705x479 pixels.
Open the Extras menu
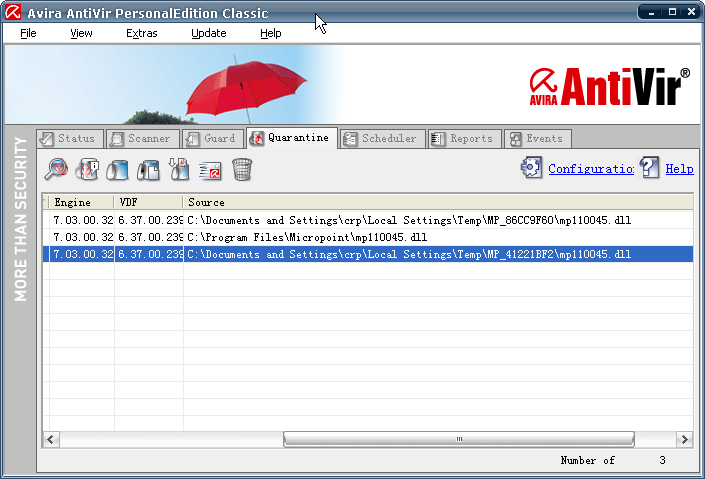coord(141,33)
